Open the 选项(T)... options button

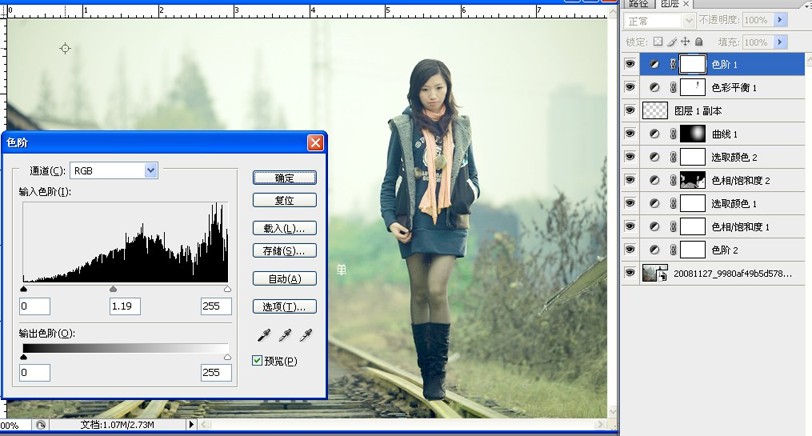coord(285,307)
